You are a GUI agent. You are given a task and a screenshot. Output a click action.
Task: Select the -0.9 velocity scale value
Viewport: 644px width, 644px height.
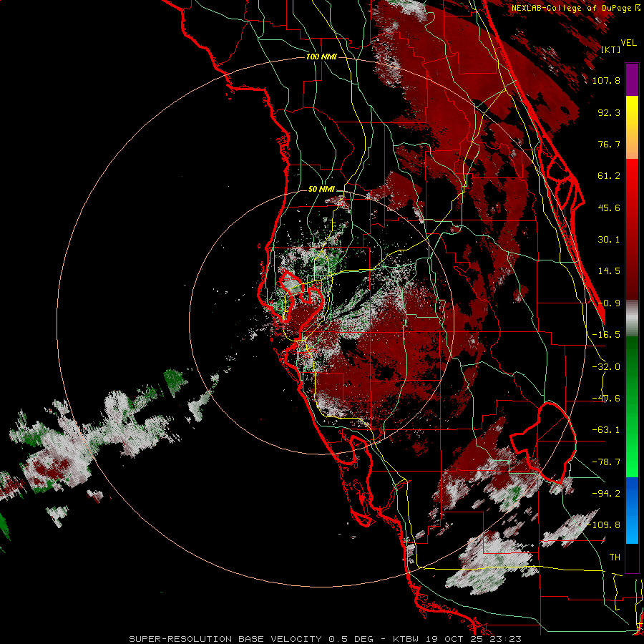click(x=609, y=303)
